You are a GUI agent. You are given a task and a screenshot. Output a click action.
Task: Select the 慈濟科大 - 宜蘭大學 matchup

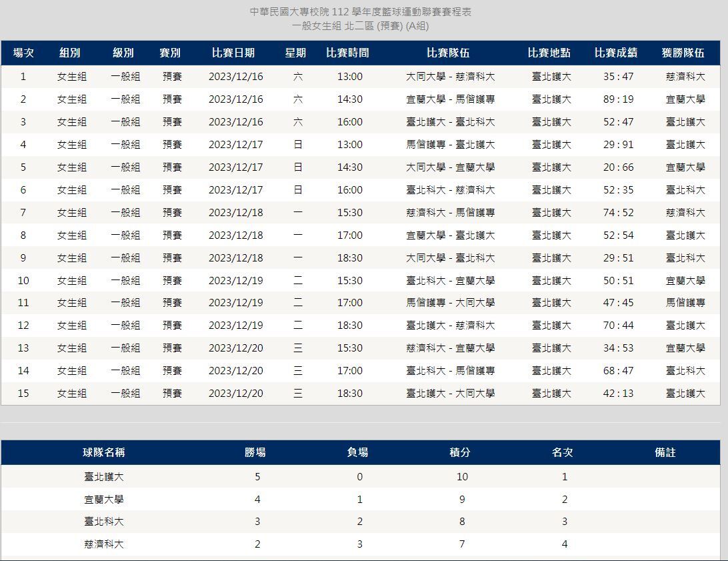pyautogui.click(x=451, y=348)
